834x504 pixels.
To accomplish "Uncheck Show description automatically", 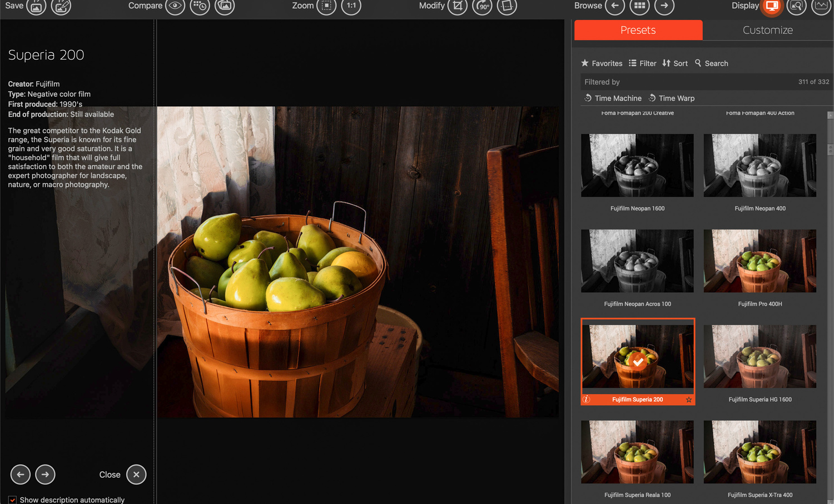I will pos(12,500).
